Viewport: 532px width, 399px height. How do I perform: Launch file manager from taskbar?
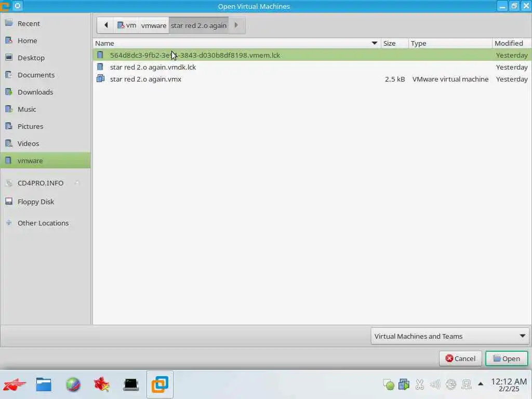[44, 385]
